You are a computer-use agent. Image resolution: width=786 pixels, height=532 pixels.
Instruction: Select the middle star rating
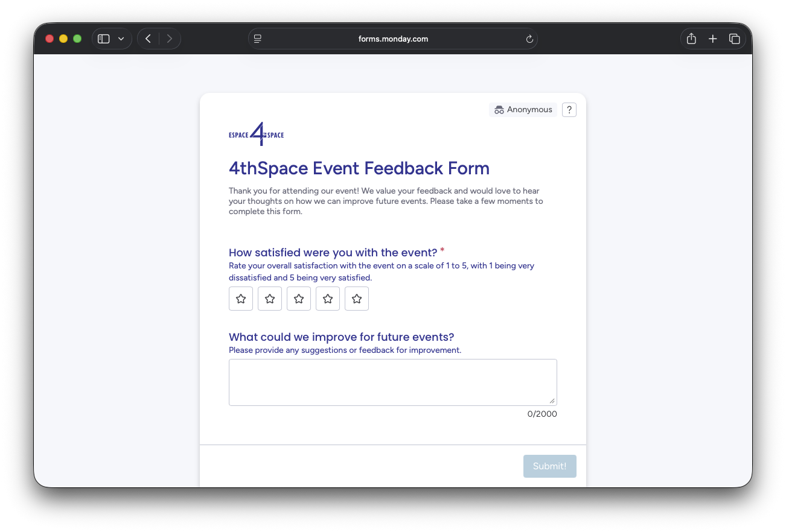[x=298, y=298]
